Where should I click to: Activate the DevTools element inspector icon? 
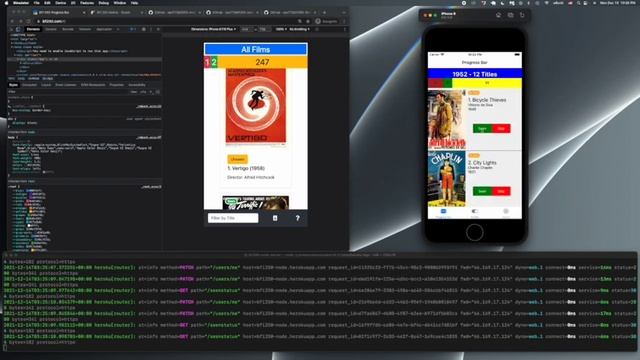11,29
